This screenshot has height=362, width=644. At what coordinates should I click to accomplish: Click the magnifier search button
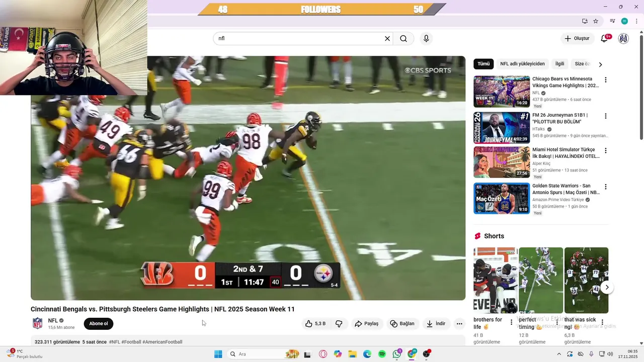[x=404, y=39]
